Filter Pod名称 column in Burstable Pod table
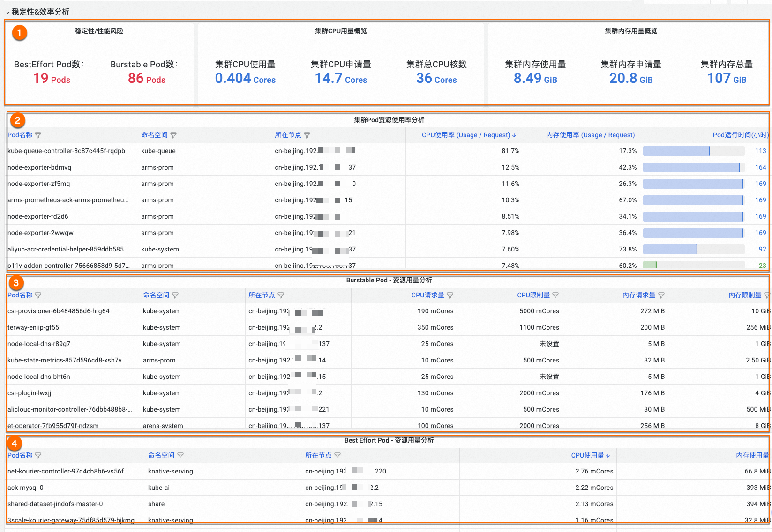The width and height of the screenshot is (772, 532). click(x=38, y=296)
